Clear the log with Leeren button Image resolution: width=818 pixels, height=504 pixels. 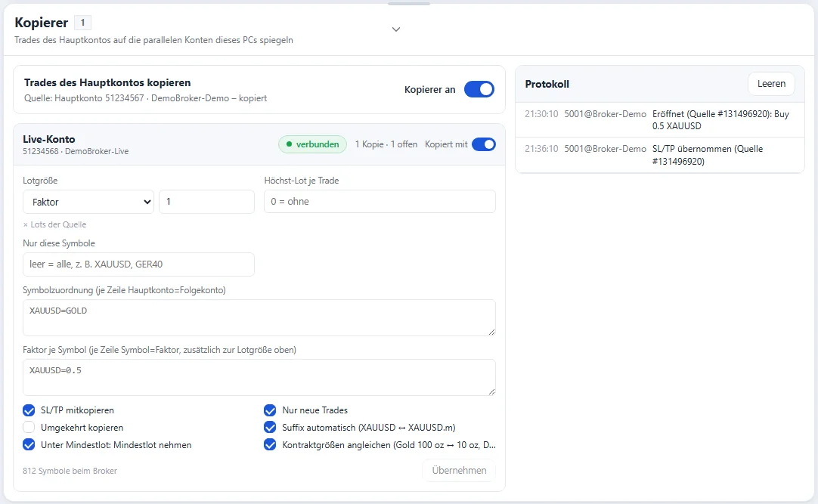[771, 84]
